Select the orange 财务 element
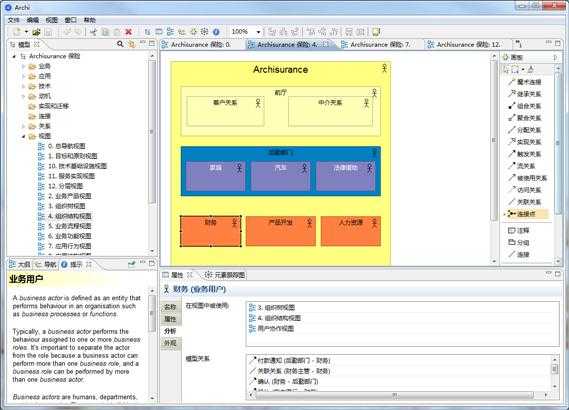 210,231
